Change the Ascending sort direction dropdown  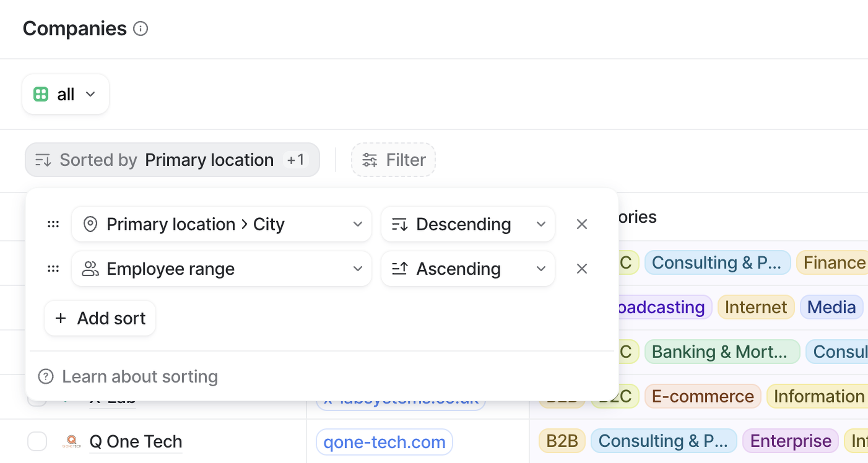coord(468,269)
